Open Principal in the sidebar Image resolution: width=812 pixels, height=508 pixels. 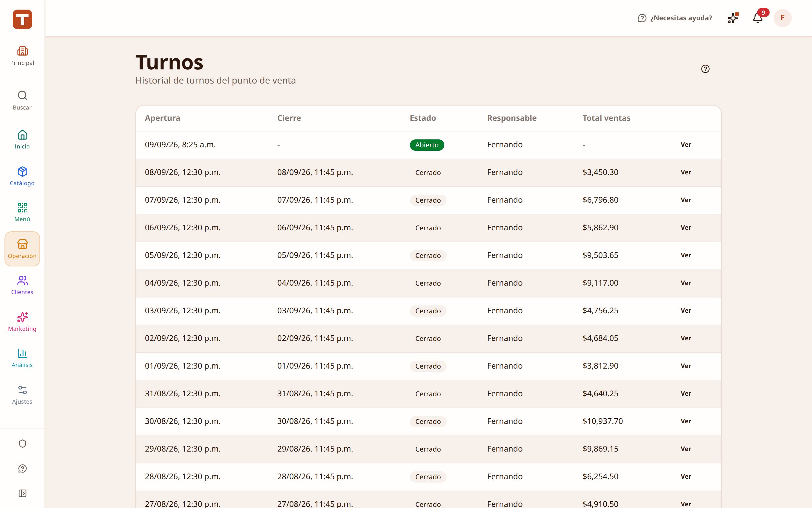(22, 56)
